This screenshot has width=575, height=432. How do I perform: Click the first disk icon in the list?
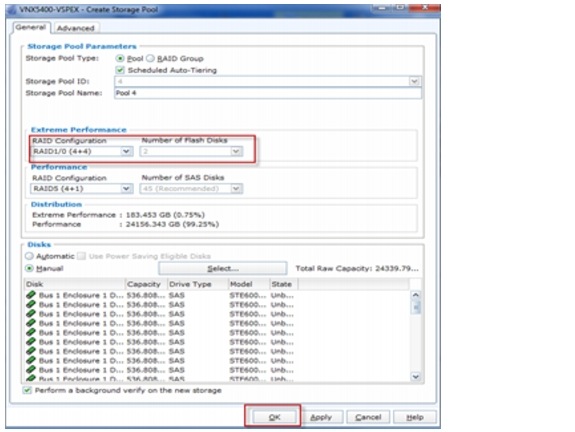[31, 295]
